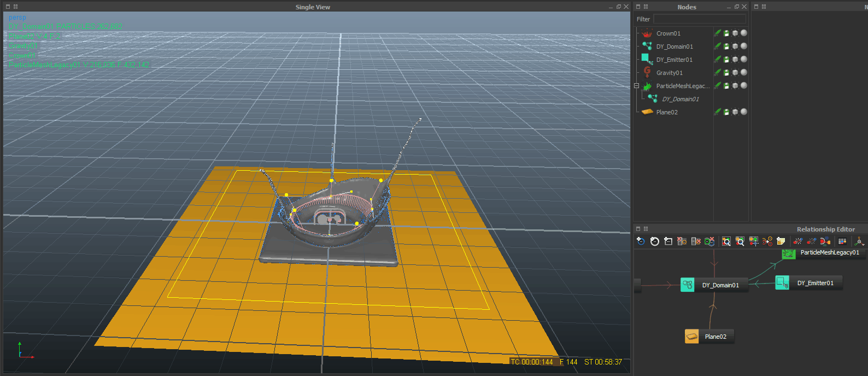Image resolution: width=868 pixels, height=376 pixels.
Task: Open the Nodes panel grid layout menu
Action: [646, 7]
